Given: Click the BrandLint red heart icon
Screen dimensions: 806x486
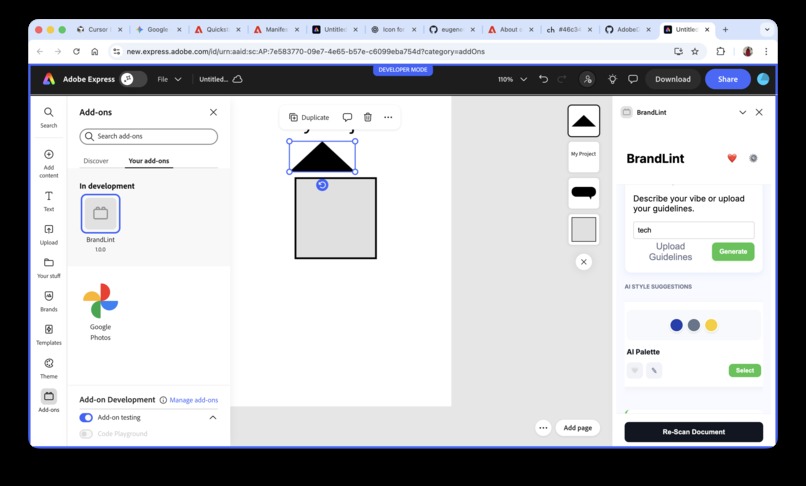Looking at the screenshot, I should [732, 158].
